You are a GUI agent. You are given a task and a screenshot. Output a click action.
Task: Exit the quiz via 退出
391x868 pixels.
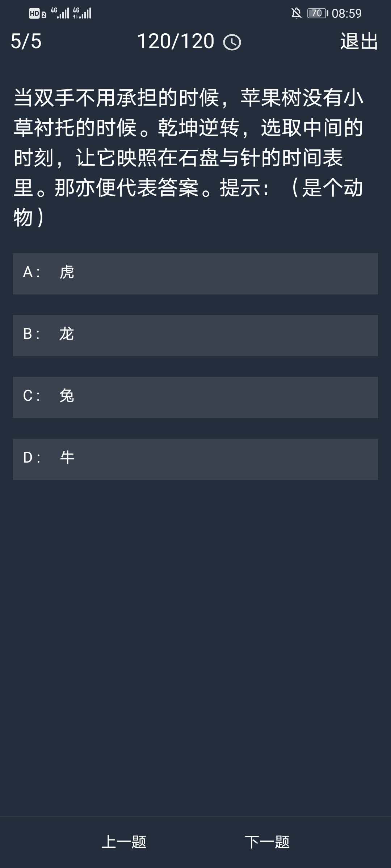tap(359, 41)
